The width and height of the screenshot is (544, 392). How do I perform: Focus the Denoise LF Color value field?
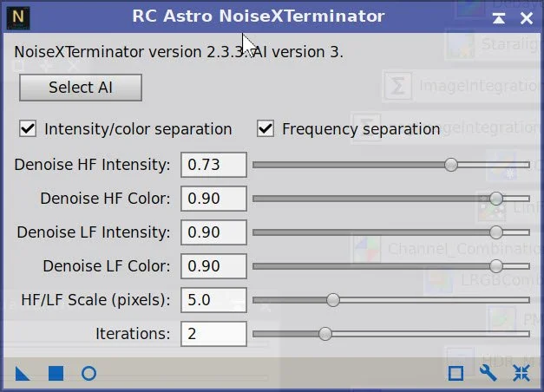pos(213,266)
